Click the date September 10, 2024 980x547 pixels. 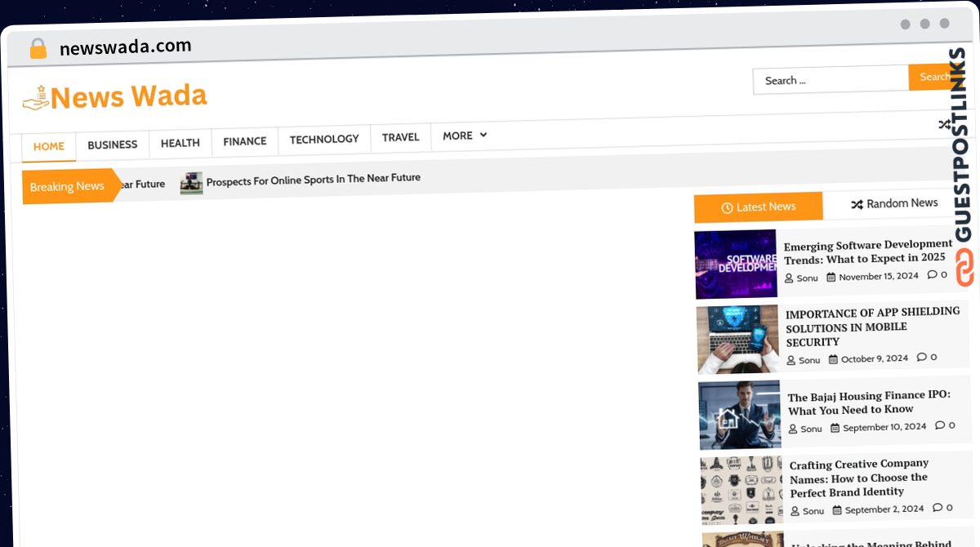(x=884, y=427)
